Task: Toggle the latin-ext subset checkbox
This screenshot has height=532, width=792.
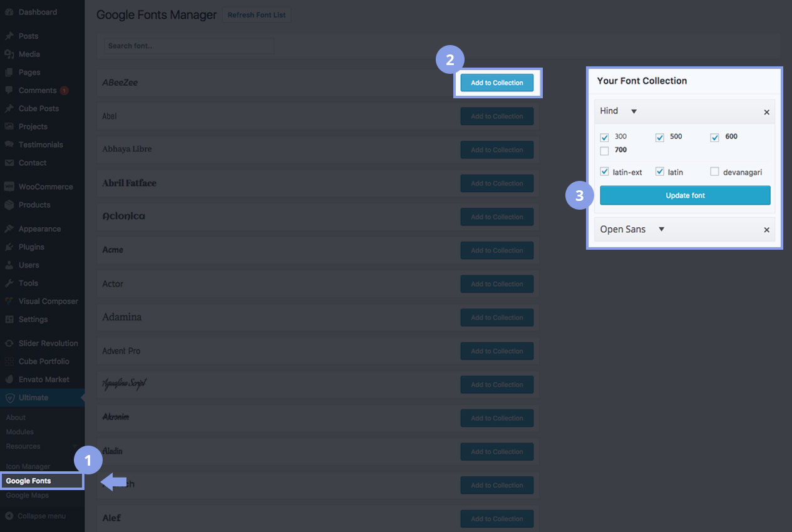Action: tap(604, 171)
